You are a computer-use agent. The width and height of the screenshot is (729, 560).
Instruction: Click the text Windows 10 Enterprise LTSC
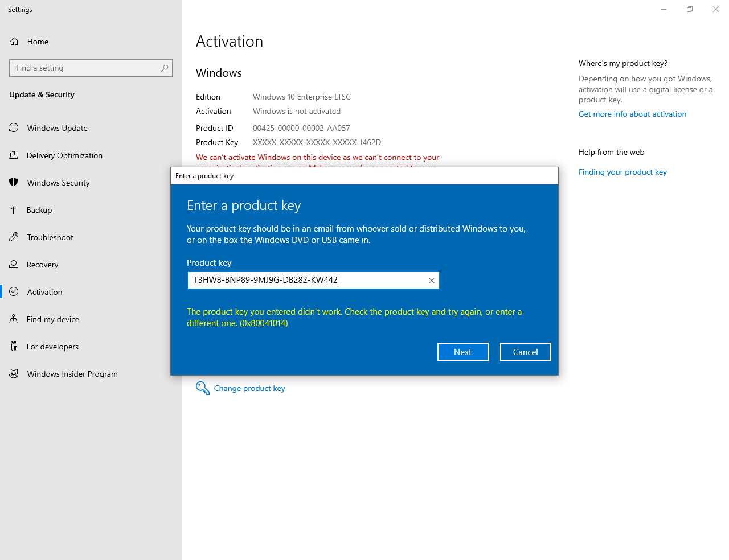[x=302, y=97]
